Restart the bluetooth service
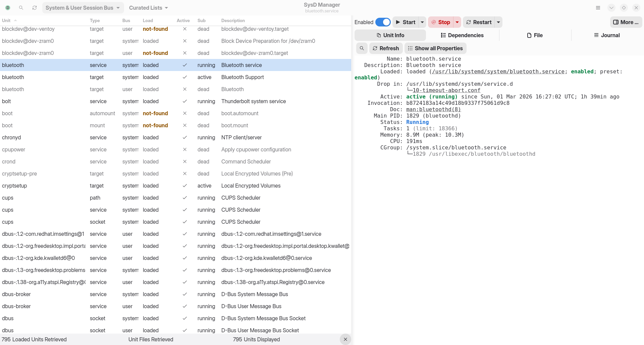 point(479,22)
